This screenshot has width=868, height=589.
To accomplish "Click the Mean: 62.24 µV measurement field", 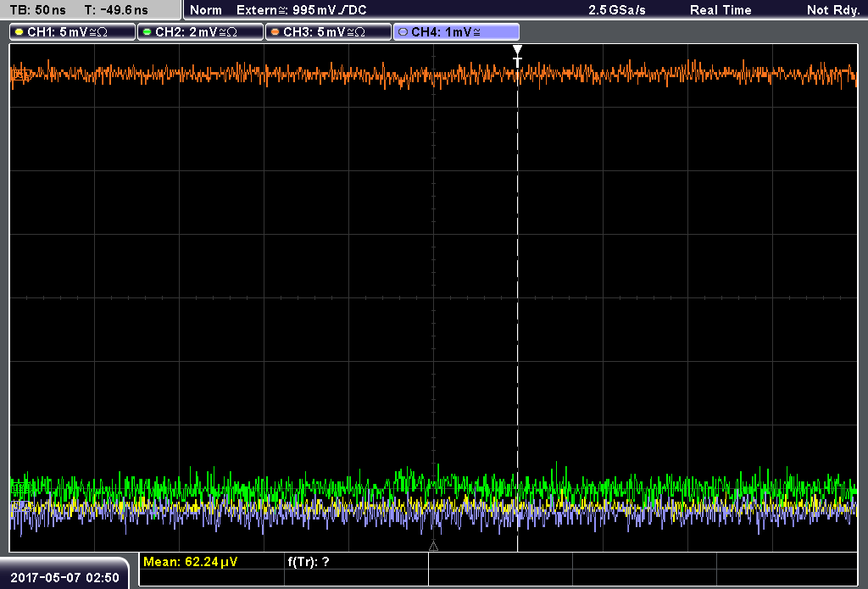I will (x=211, y=562).
